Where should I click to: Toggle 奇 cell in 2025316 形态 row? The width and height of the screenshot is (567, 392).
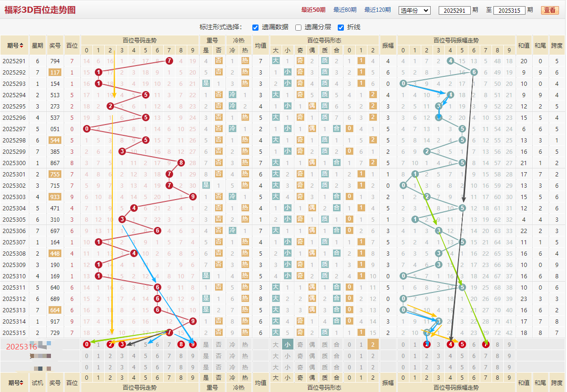[300, 344]
